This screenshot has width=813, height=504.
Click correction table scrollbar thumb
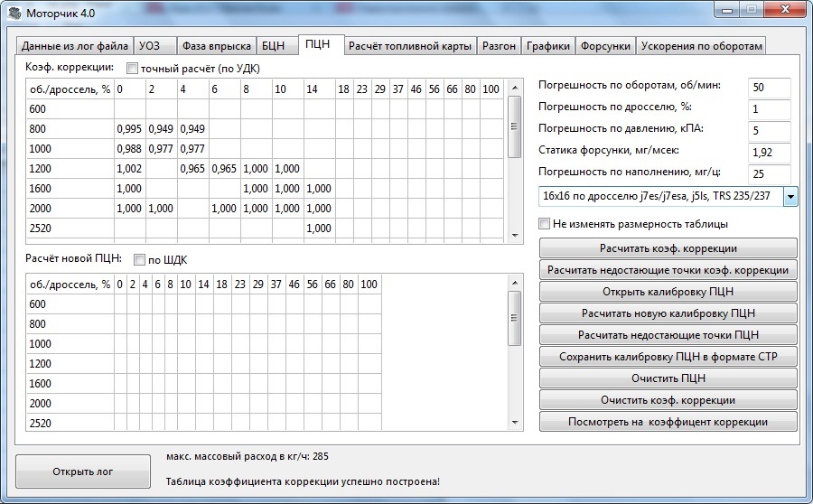[x=514, y=126]
